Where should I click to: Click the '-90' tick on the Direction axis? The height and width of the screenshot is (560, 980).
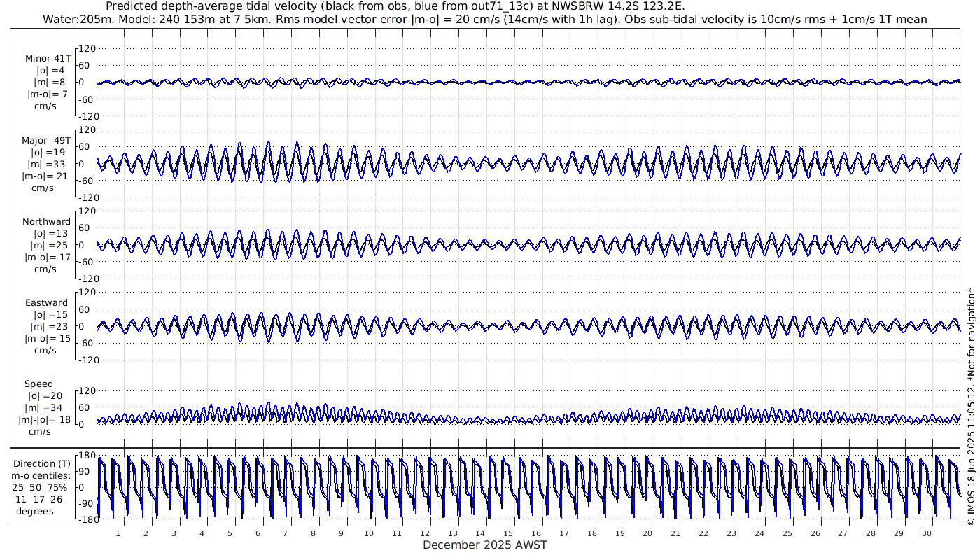[x=87, y=503]
